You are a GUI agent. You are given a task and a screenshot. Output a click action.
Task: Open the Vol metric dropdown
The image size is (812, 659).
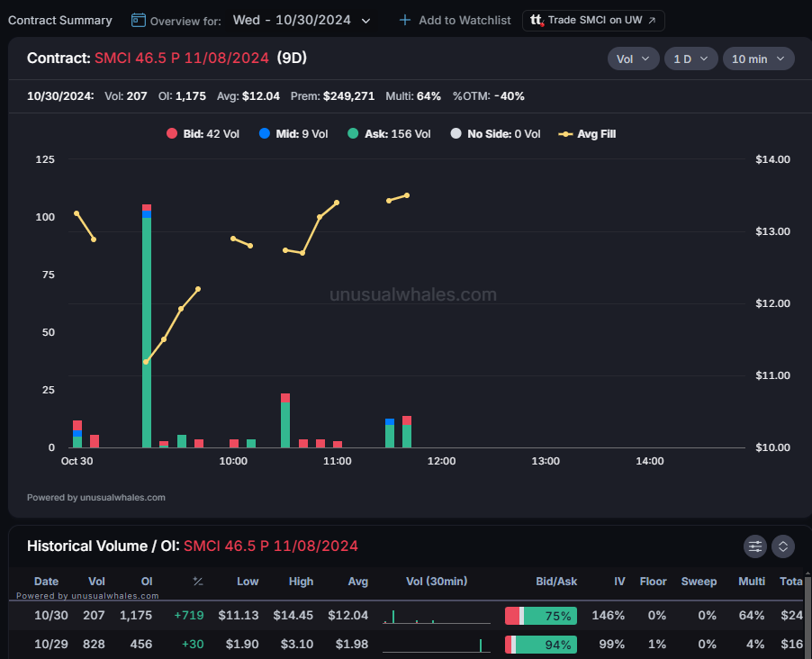click(633, 59)
